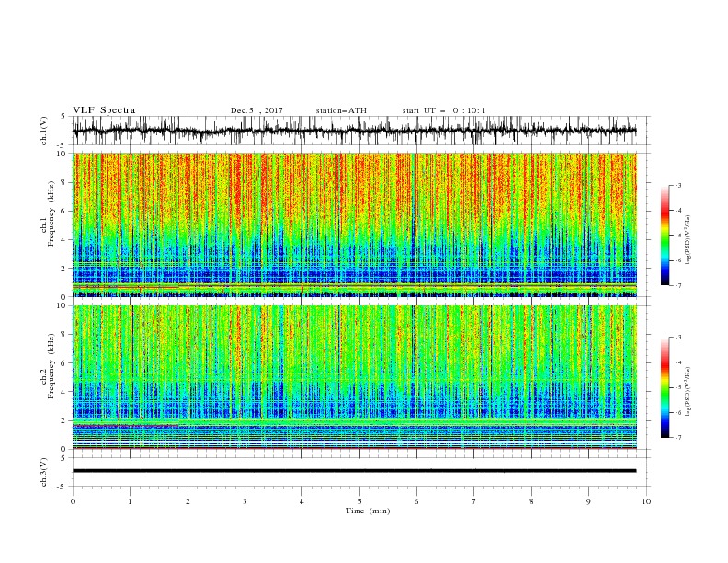Click the flat black ch.3 voltage trace
Screen dimensions: 728x563
354,471
